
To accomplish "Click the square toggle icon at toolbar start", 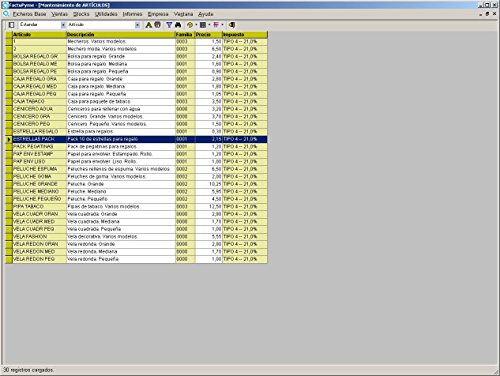I will point(11,25).
